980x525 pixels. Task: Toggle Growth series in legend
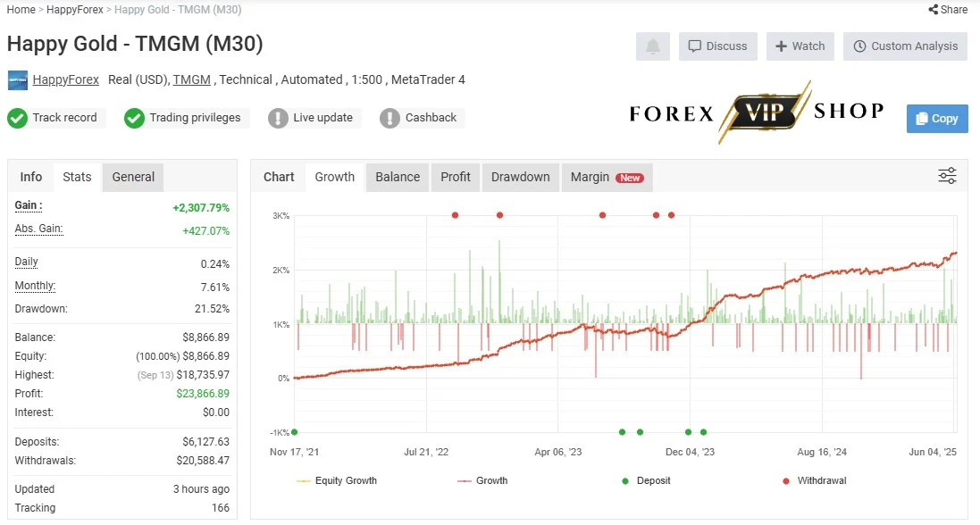tap(482, 480)
